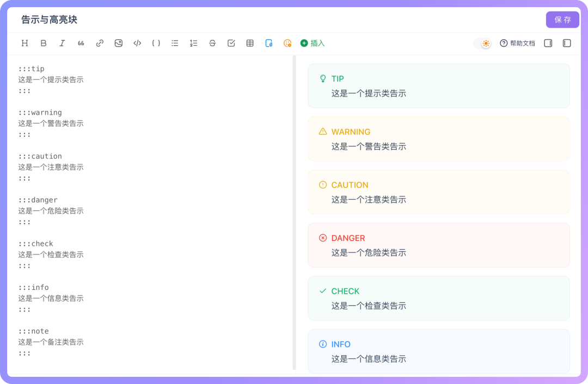Insert an unordered list
Viewport: 588px width, 384px height.
click(x=175, y=43)
